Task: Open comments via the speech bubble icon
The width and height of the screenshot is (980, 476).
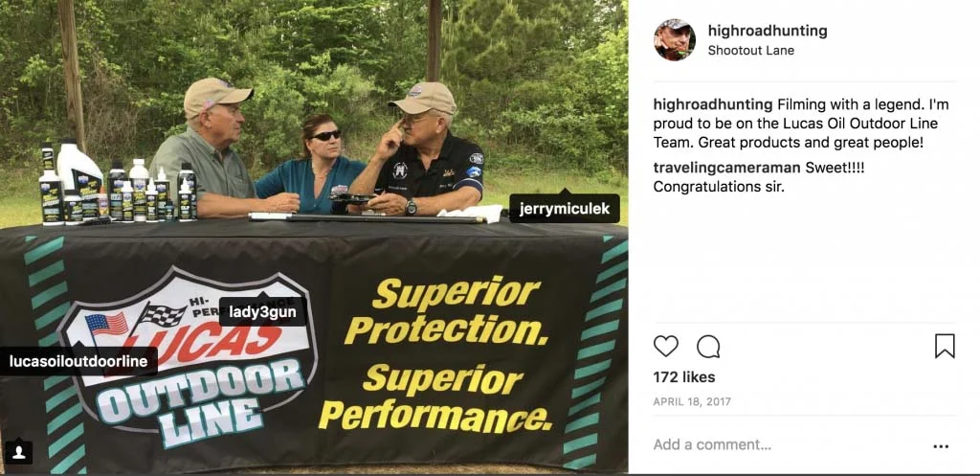Action: pos(708,346)
